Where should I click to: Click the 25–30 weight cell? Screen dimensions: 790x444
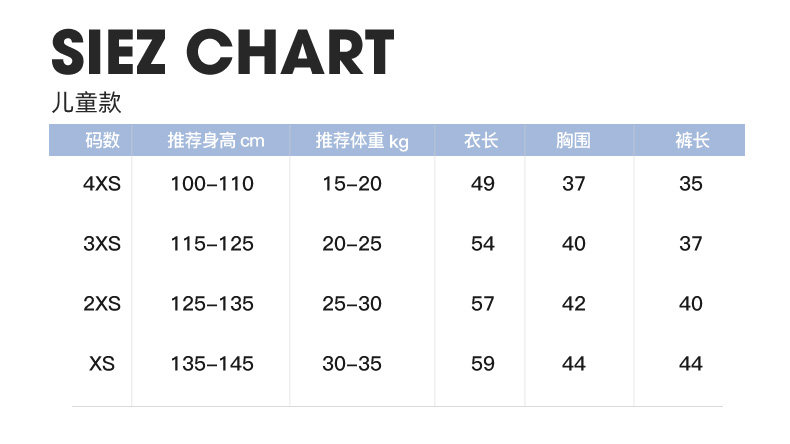click(x=352, y=304)
